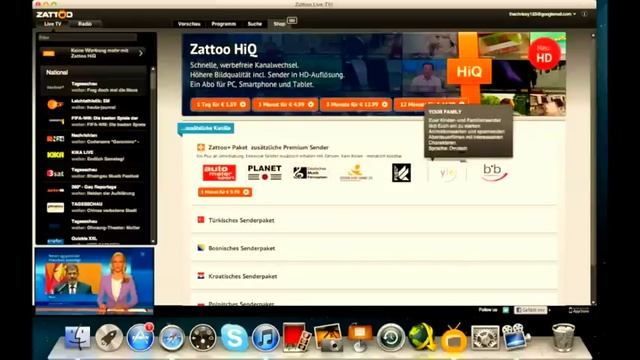Buy HiQ '1 Monat für € 4,99'
The image size is (640, 360).
[285, 104]
